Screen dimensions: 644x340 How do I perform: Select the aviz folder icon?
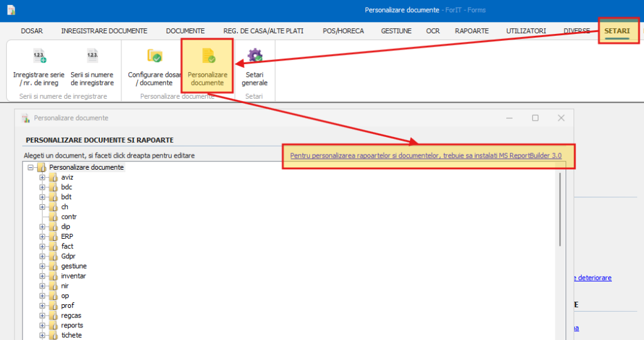(53, 177)
